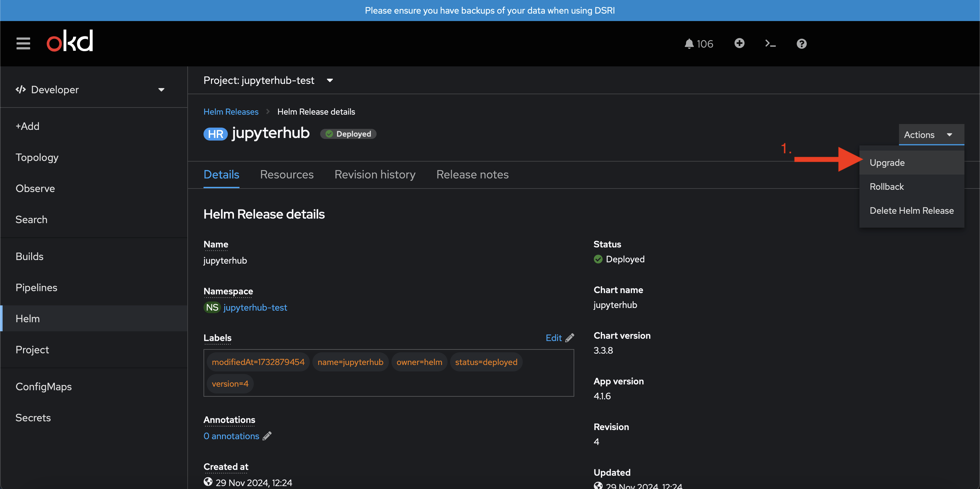Viewport: 980px width, 489px height.
Task: Switch to the Resources tab
Action: tap(287, 175)
